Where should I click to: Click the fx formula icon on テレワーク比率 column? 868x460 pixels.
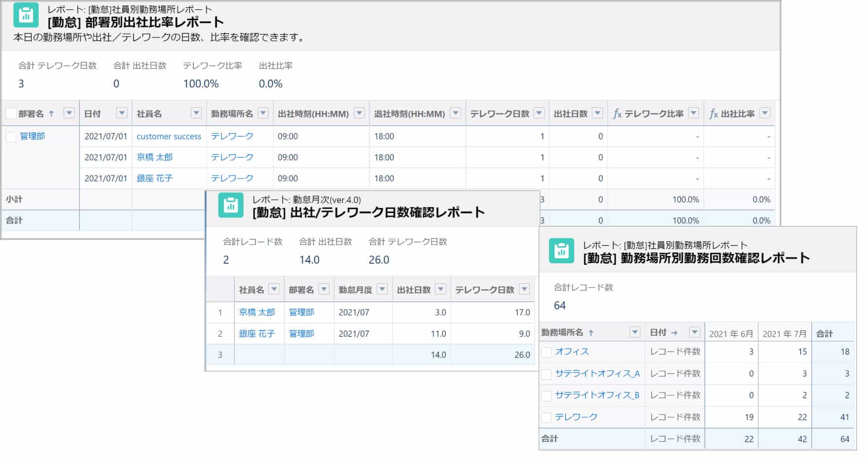point(616,114)
